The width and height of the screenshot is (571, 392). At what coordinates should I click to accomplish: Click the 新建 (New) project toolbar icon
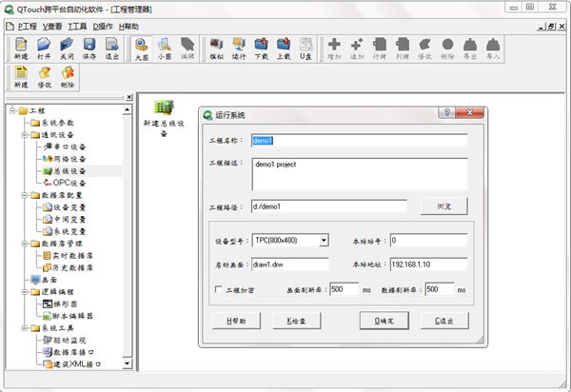click(21, 48)
